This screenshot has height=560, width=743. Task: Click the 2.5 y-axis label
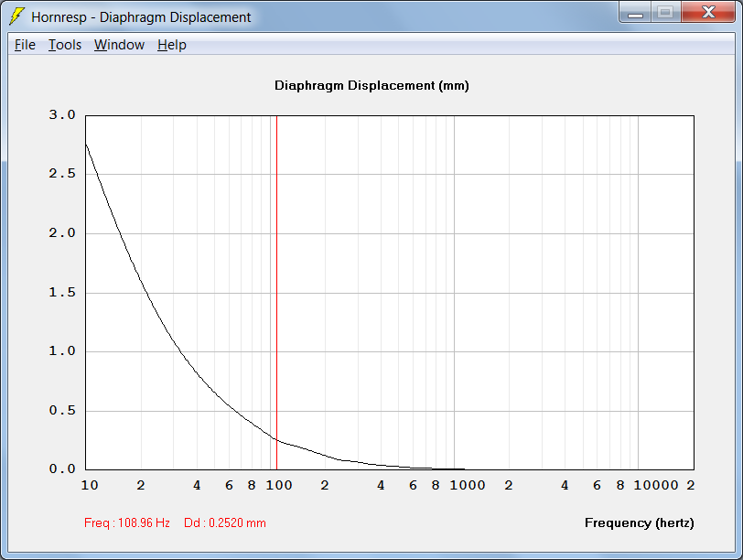coord(62,174)
